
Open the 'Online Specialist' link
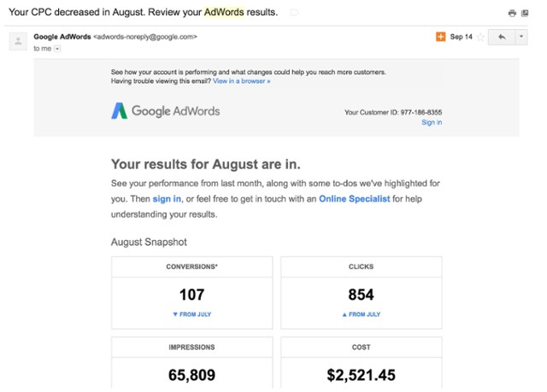[x=355, y=199]
